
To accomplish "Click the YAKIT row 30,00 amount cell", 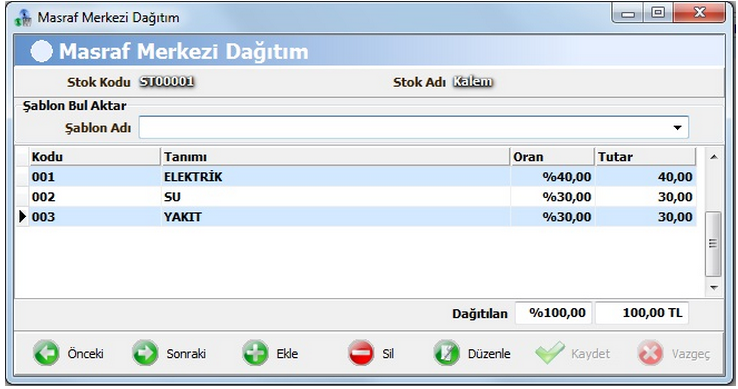I will [646, 217].
